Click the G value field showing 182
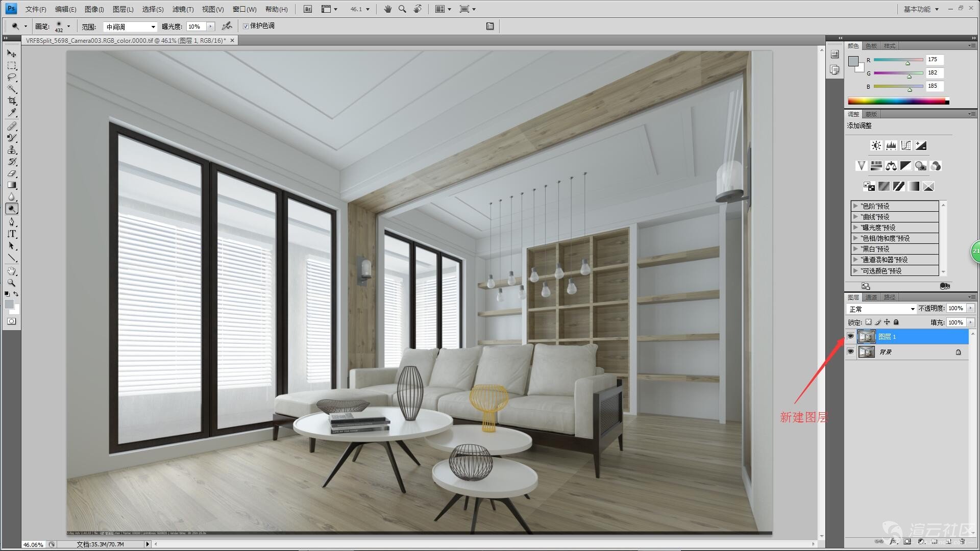 tap(935, 72)
